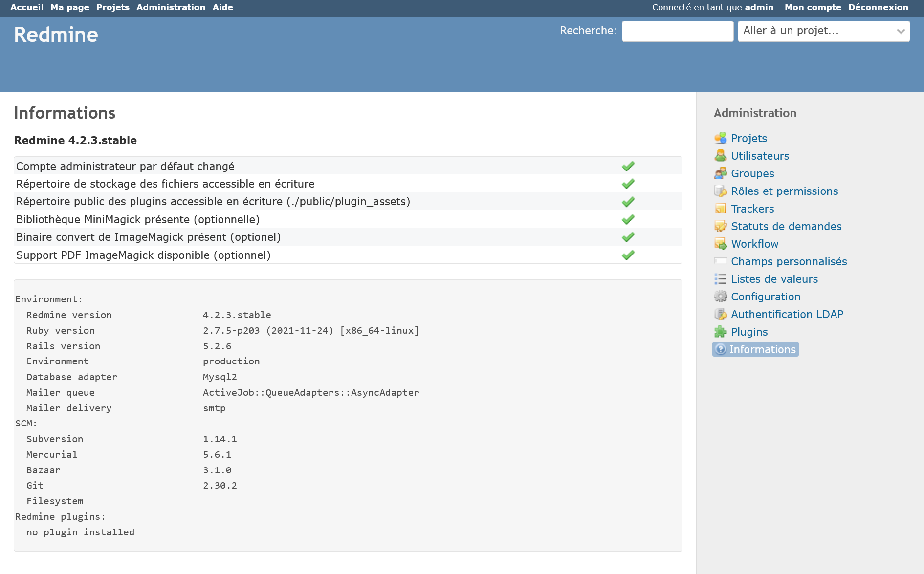The height and width of the screenshot is (574, 924).
Task: Click the admin username link
Action: click(759, 7)
